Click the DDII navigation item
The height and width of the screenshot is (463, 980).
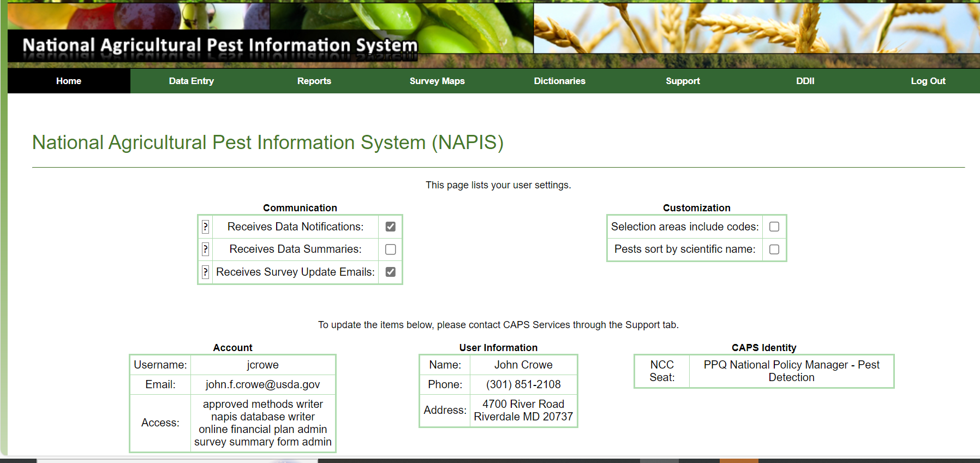tap(805, 81)
